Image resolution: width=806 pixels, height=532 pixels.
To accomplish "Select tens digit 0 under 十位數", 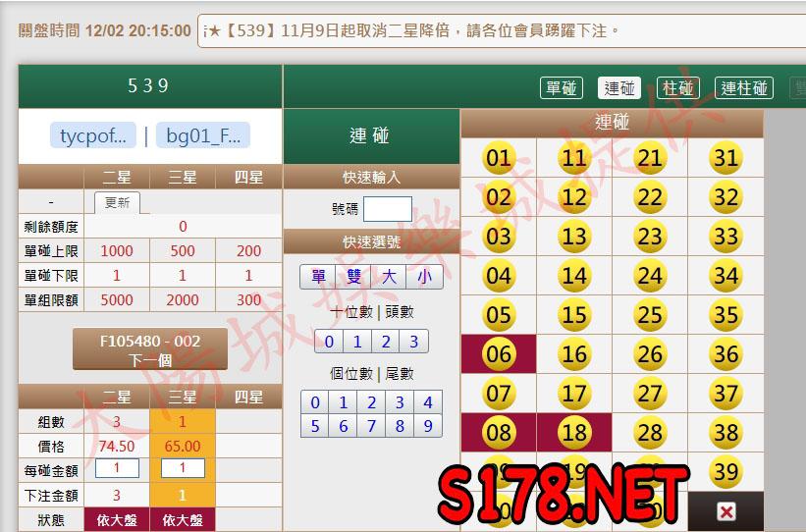I will [329, 342].
